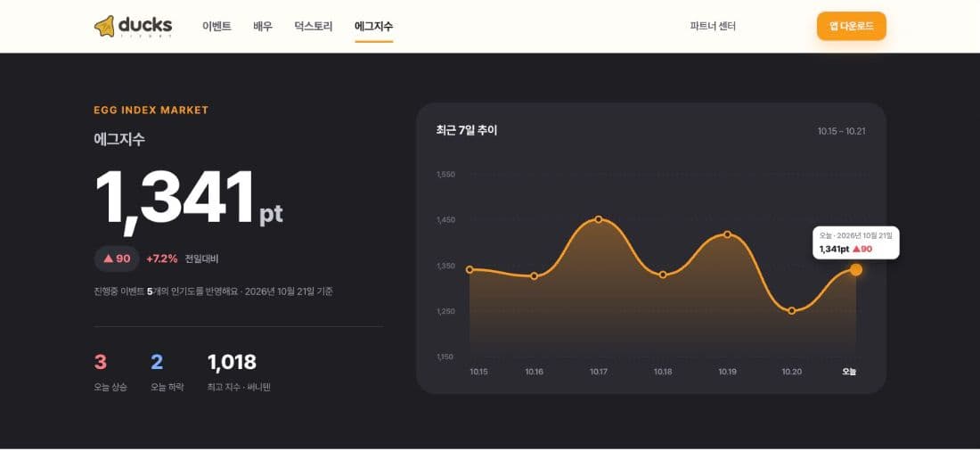
Task: Select the 10.19 data point on chart
Action: 728,234
